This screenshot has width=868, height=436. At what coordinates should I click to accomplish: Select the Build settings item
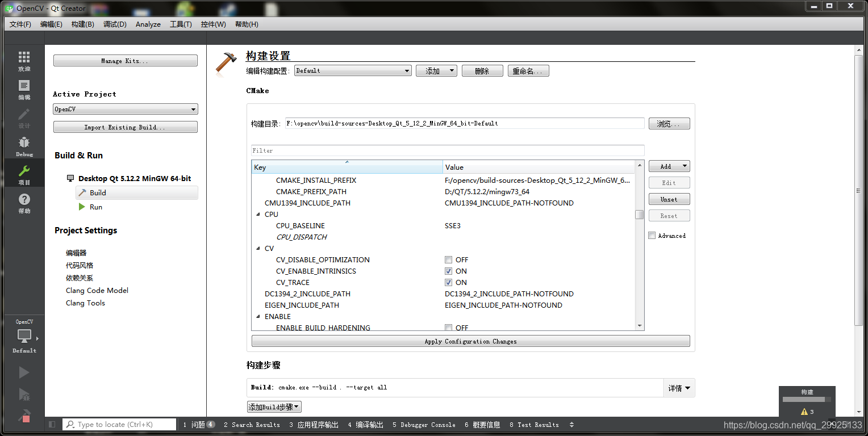(x=136, y=192)
